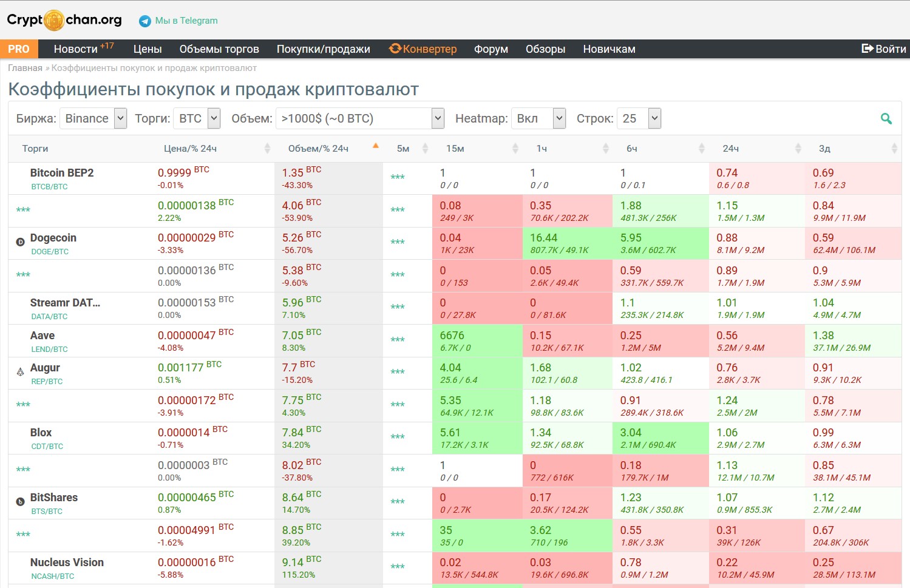910x588 pixels.
Task: Sort by 3д column arrows
Action: click(x=894, y=149)
